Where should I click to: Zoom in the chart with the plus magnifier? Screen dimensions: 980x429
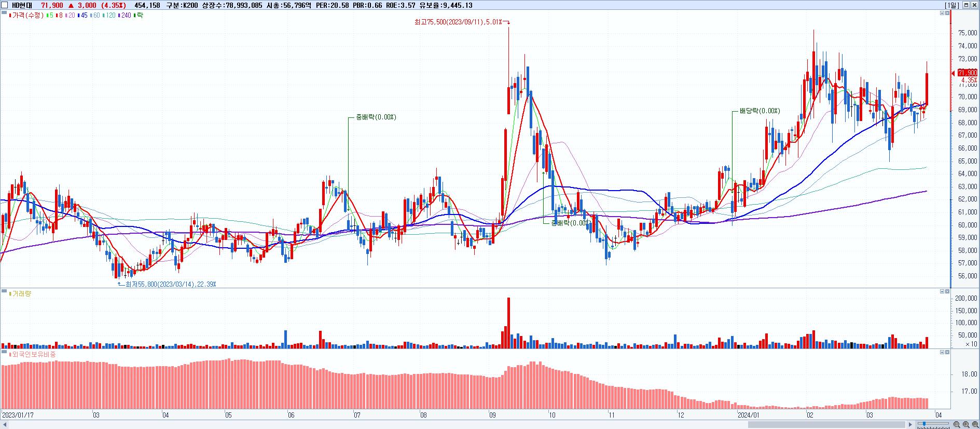(966, 424)
